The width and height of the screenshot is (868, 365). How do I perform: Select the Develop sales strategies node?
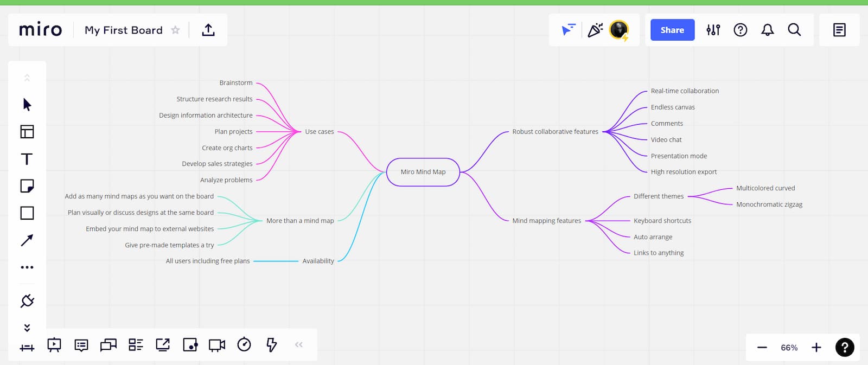click(x=217, y=164)
